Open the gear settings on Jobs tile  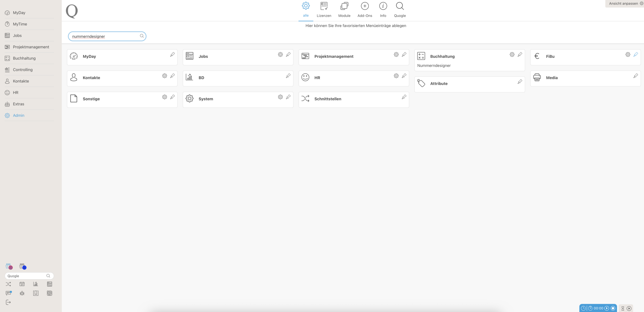280,54
